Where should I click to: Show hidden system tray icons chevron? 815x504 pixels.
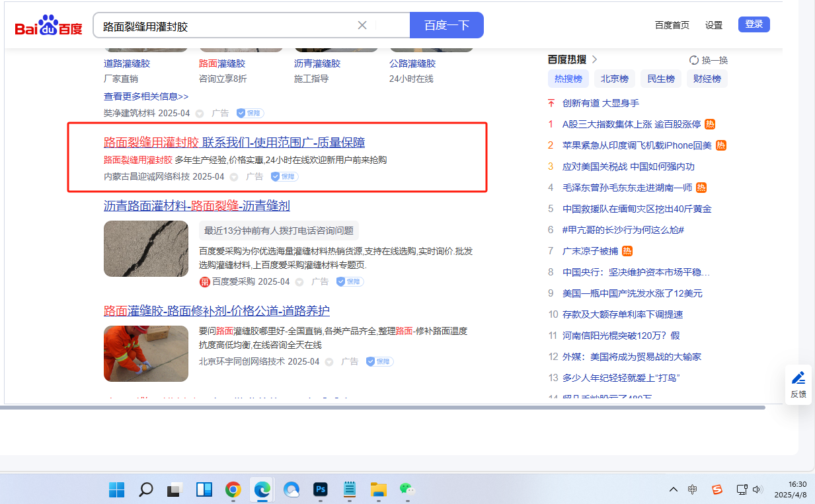[x=674, y=489]
